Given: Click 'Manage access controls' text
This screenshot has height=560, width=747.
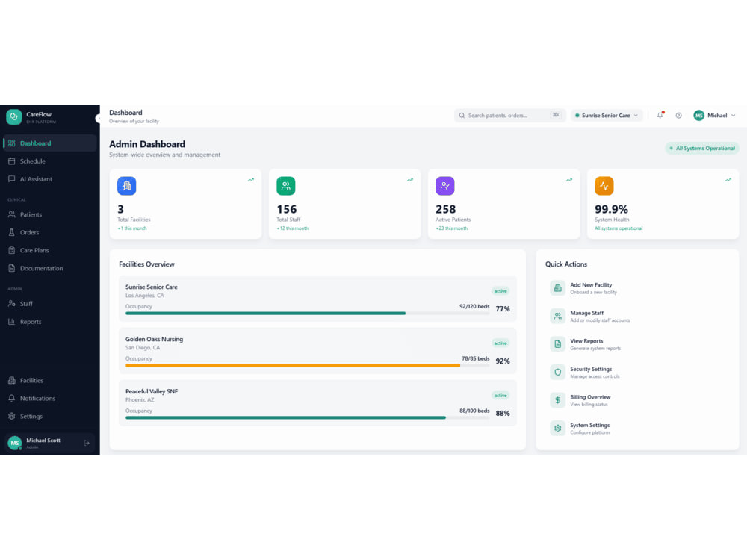Looking at the screenshot, I should point(595,376).
